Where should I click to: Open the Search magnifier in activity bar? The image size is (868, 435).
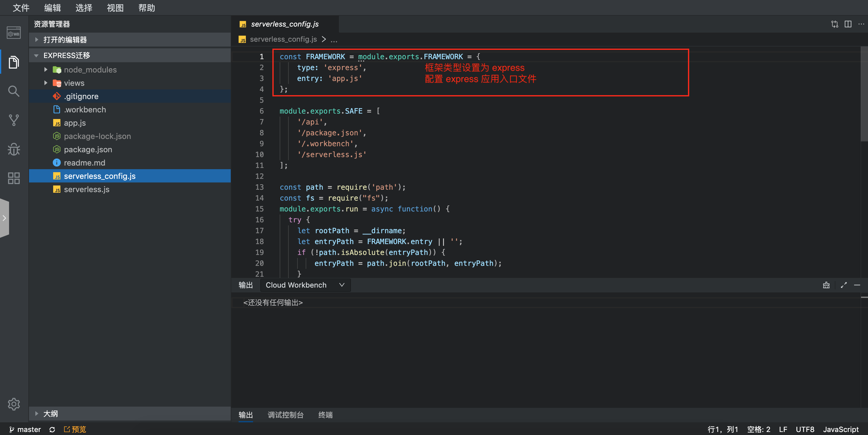(14, 91)
